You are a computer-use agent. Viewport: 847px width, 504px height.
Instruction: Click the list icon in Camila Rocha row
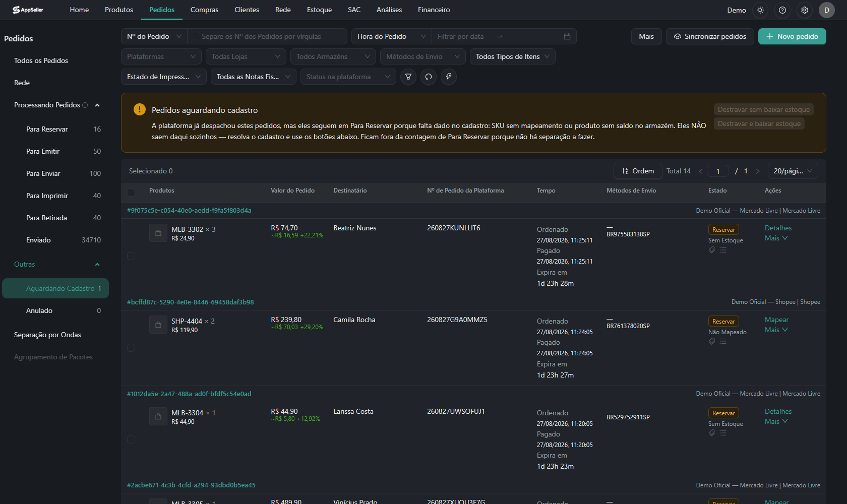(x=723, y=341)
